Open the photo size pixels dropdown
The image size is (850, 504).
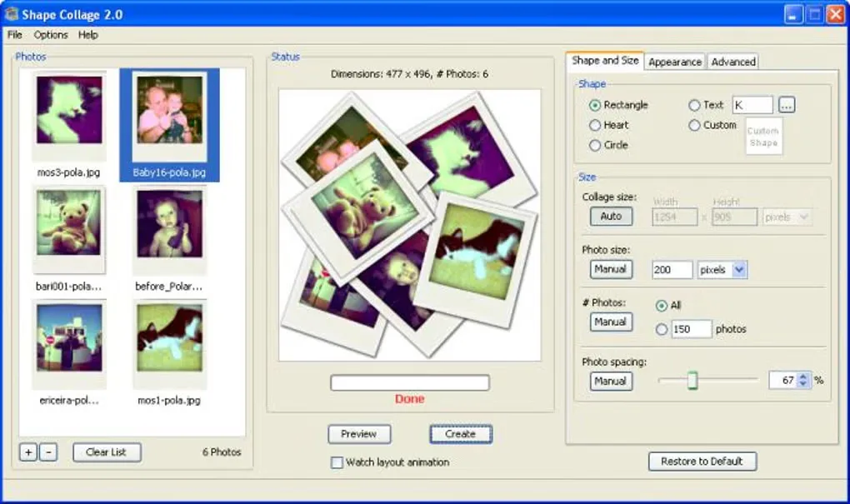[x=722, y=269]
